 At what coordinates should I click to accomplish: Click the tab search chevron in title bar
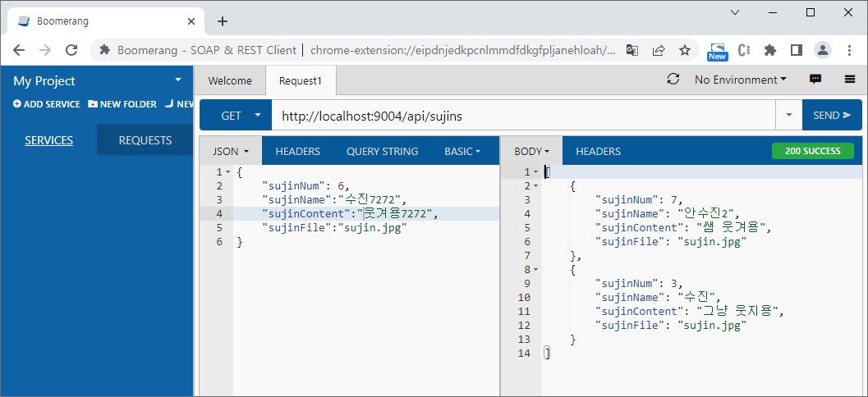pos(735,12)
